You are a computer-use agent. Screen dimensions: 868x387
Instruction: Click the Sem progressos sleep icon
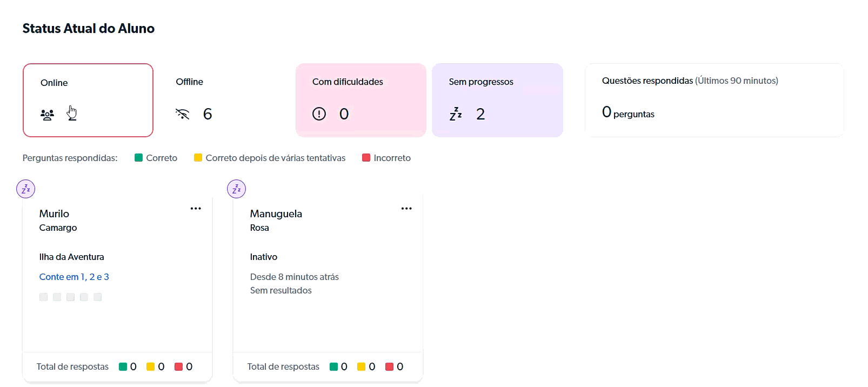coord(456,114)
